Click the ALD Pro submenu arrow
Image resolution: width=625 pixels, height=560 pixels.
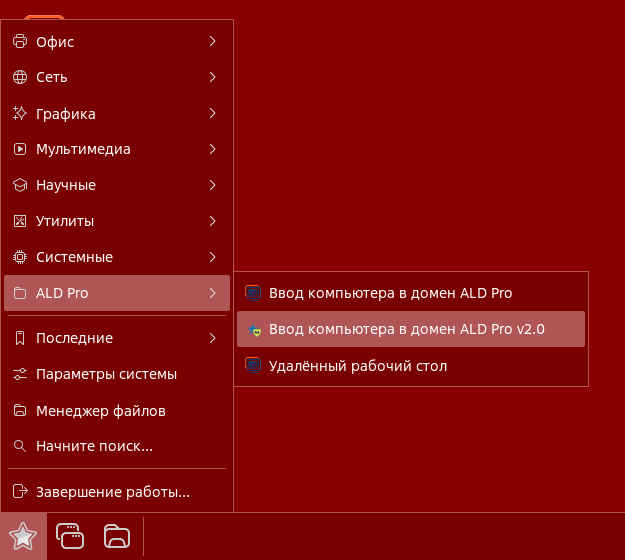[212, 293]
